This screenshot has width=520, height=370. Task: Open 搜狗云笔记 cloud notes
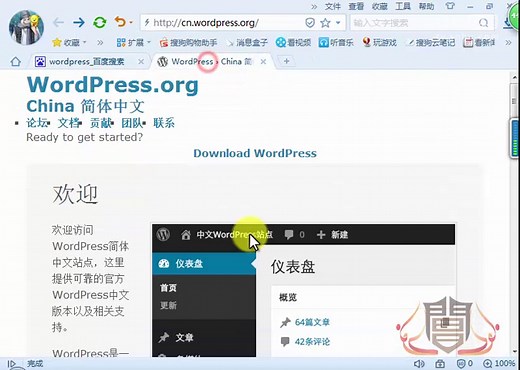432,42
